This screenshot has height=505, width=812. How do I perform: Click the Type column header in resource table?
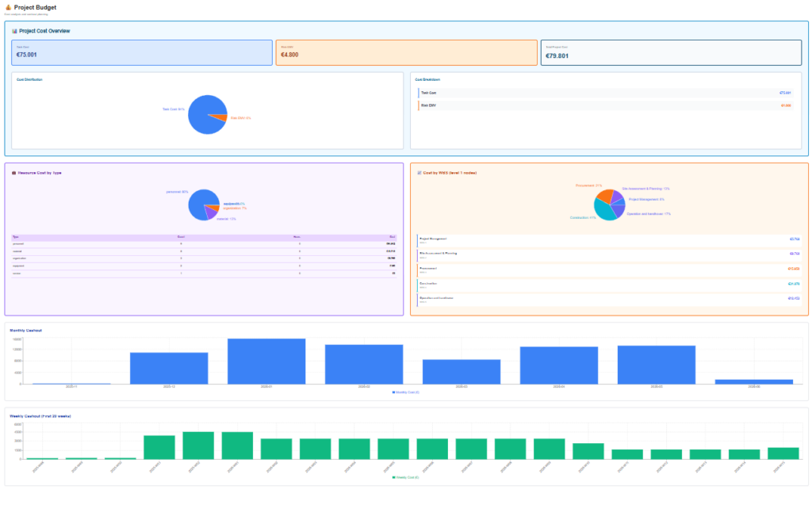click(17, 236)
